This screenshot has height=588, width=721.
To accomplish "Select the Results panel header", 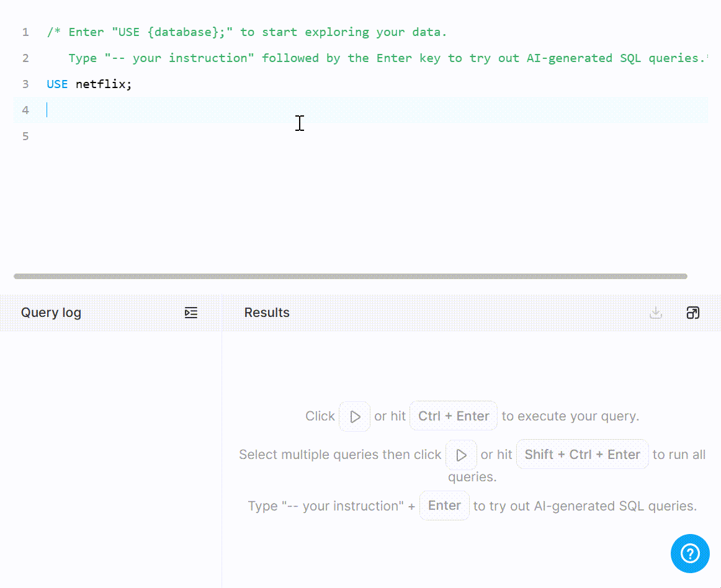I will click(x=267, y=313).
